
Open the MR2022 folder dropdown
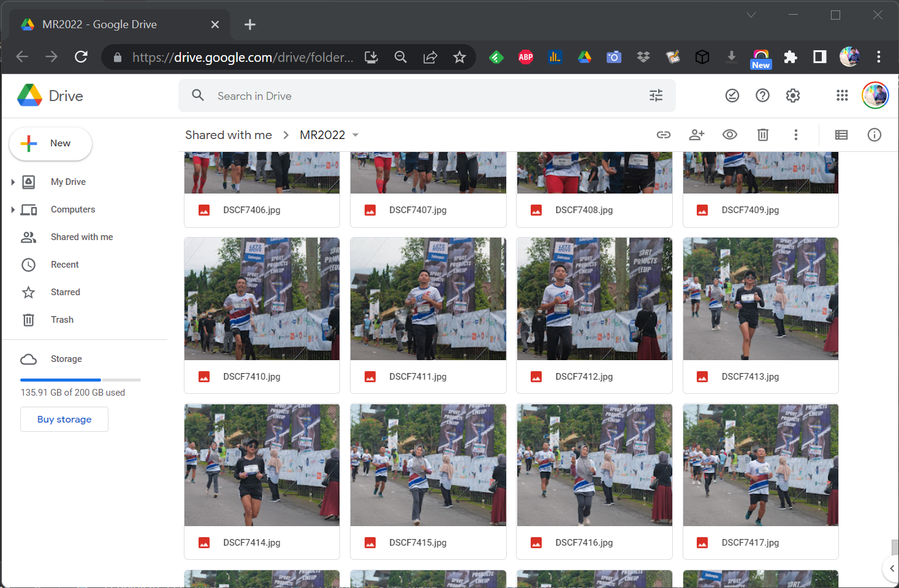pyautogui.click(x=355, y=135)
